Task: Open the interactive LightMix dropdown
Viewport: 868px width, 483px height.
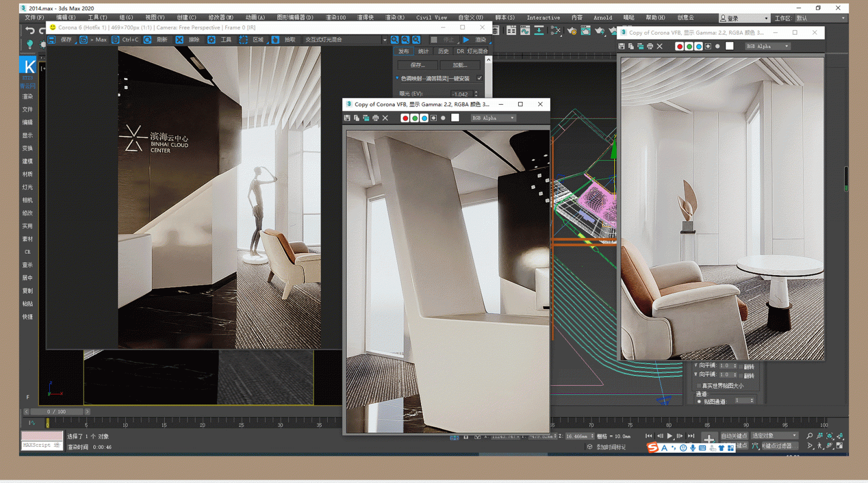Action: 345,40
